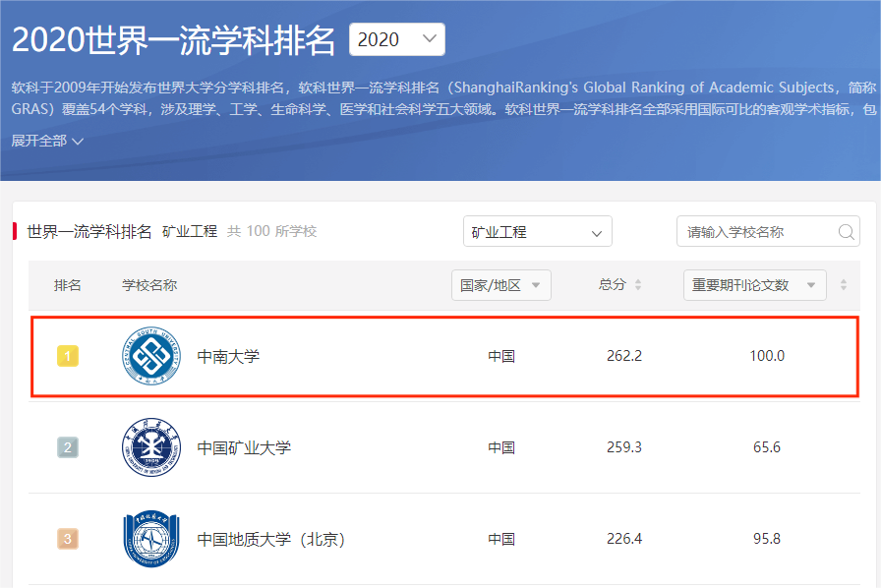Click the 共 100 所学校 count text
Image resolution: width=881 pixels, height=588 pixels.
(272, 231)
